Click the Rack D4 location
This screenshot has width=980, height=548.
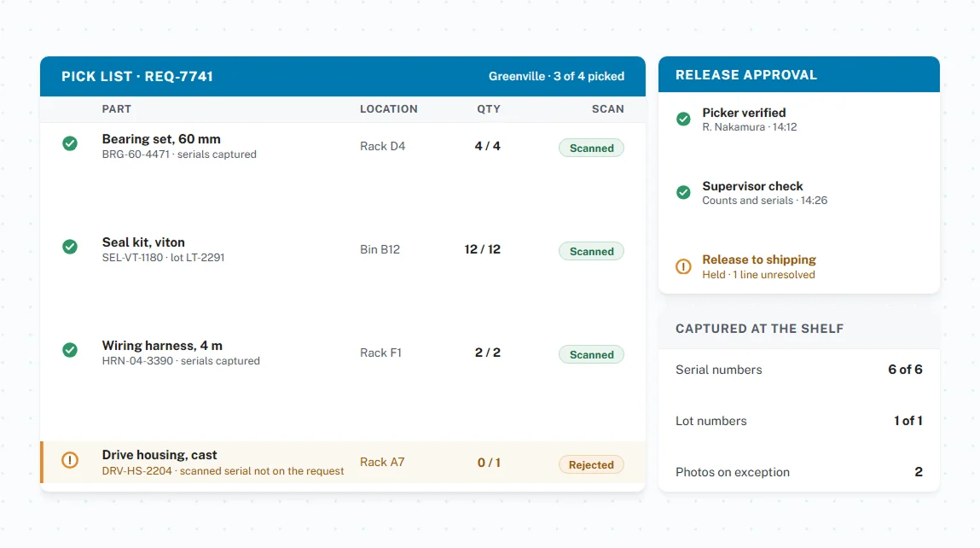(x=382, y=146)
